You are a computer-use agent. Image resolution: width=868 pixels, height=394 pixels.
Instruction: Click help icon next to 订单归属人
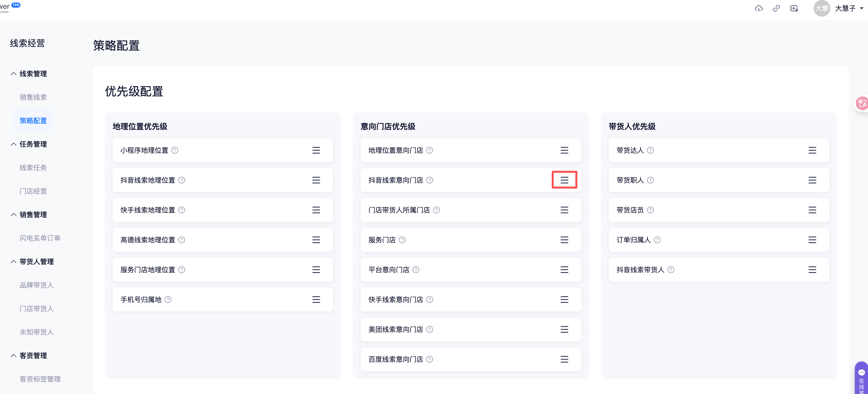657,240
